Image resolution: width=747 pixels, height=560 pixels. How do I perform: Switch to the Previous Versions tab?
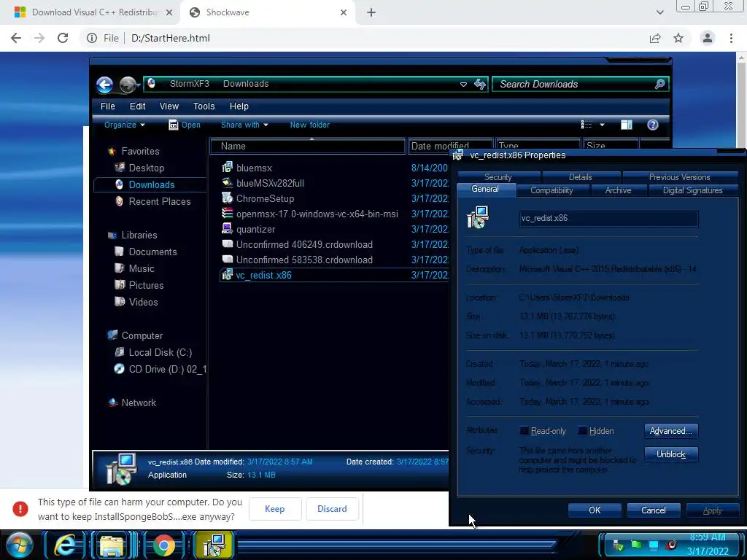(x=679, y=177)
